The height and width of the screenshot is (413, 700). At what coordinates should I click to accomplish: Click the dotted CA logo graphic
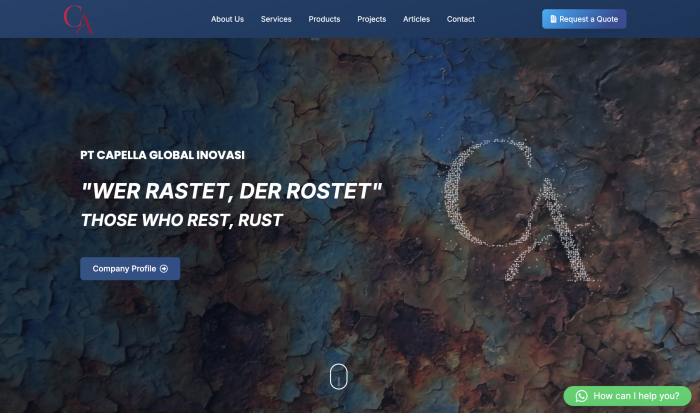click(518, 210)
